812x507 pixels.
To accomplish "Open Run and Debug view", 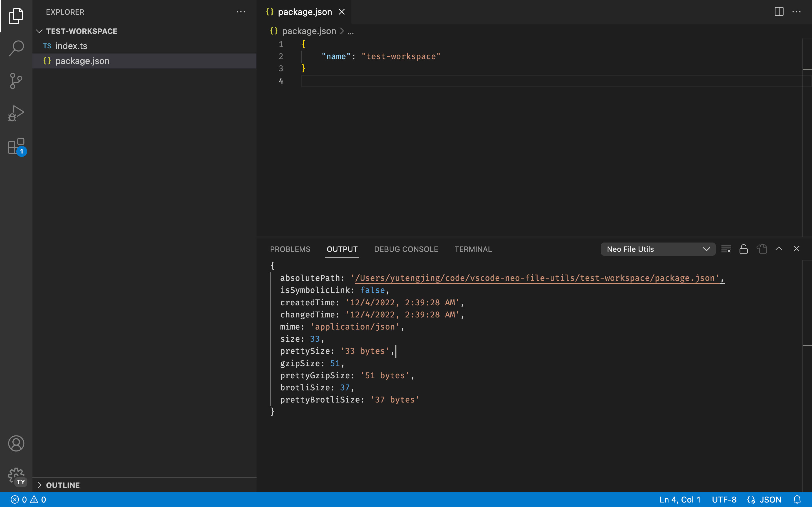I will pos(16,113).
